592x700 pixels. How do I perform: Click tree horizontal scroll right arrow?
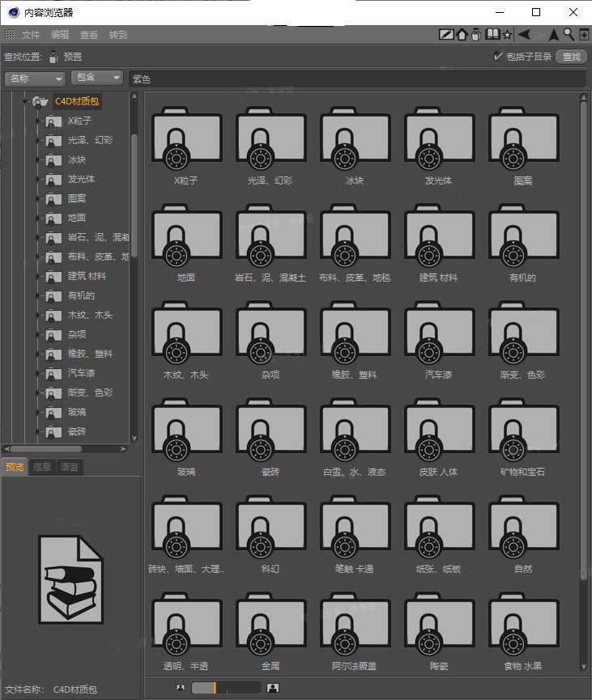coord(123,448)
